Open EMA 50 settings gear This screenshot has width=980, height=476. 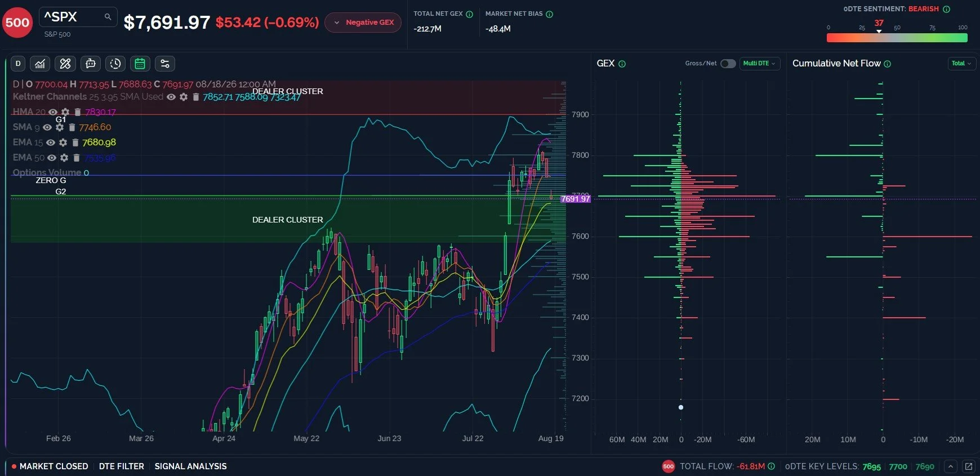64,158
